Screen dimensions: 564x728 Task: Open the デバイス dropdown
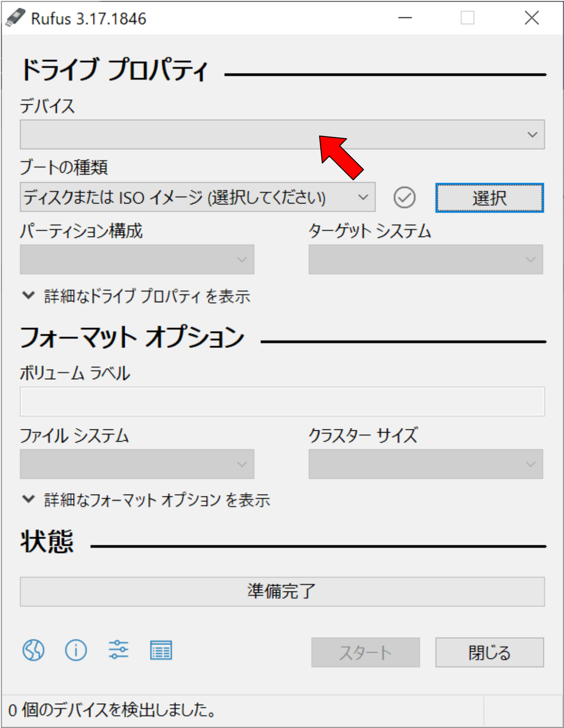pyautogui.click(x=282, y=134)
